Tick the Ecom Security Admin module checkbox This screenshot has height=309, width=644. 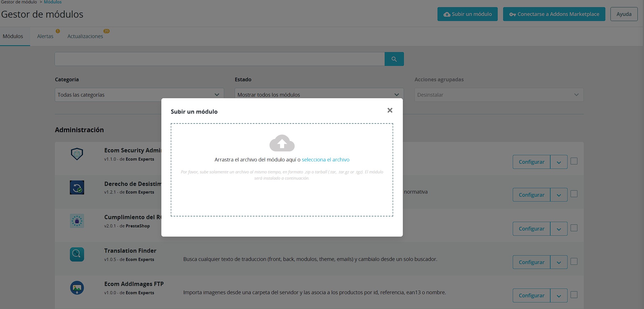click(574, 161)
